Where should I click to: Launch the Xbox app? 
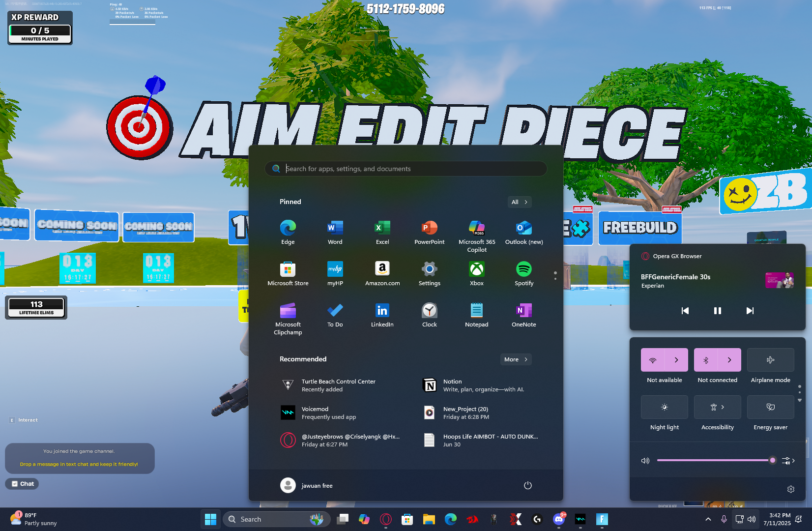pyautogui.click(x=477, y=273)
